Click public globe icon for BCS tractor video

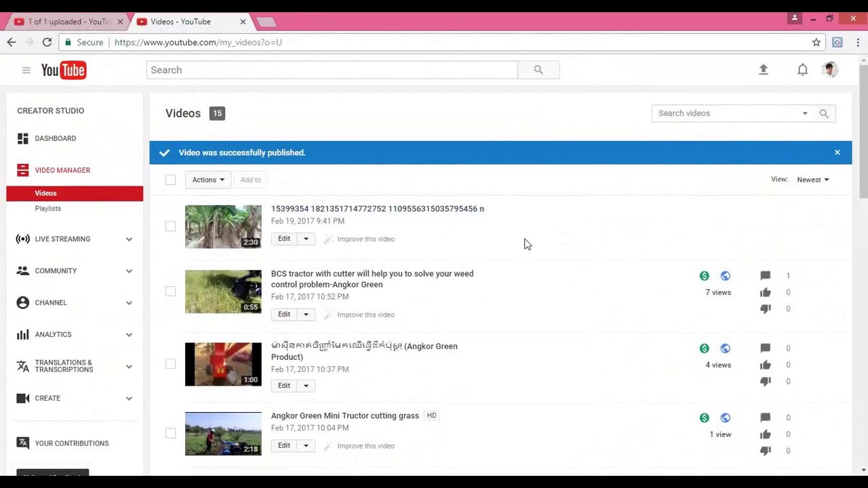click(726, 276)
